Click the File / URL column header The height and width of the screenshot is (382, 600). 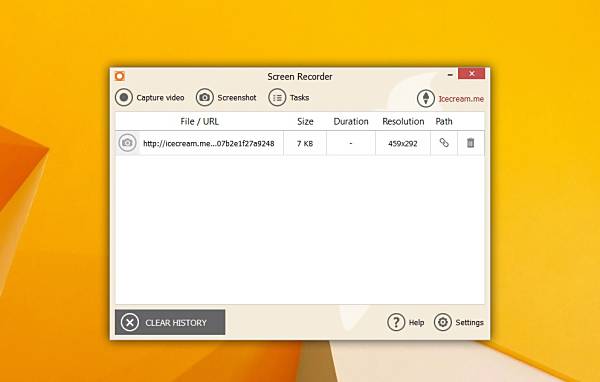[x=199, y=121]
